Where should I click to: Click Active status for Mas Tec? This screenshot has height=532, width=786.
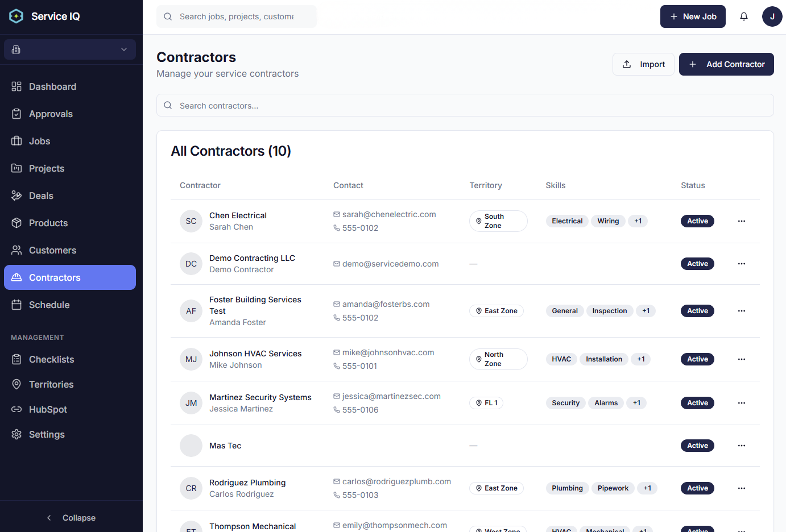pyautogui.click(x=697, y=446)
